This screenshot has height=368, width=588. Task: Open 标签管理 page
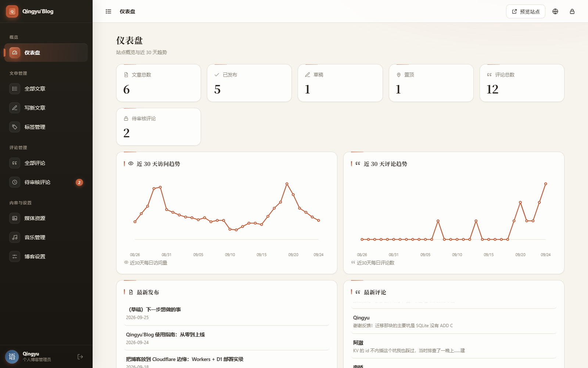pos(46,127)
